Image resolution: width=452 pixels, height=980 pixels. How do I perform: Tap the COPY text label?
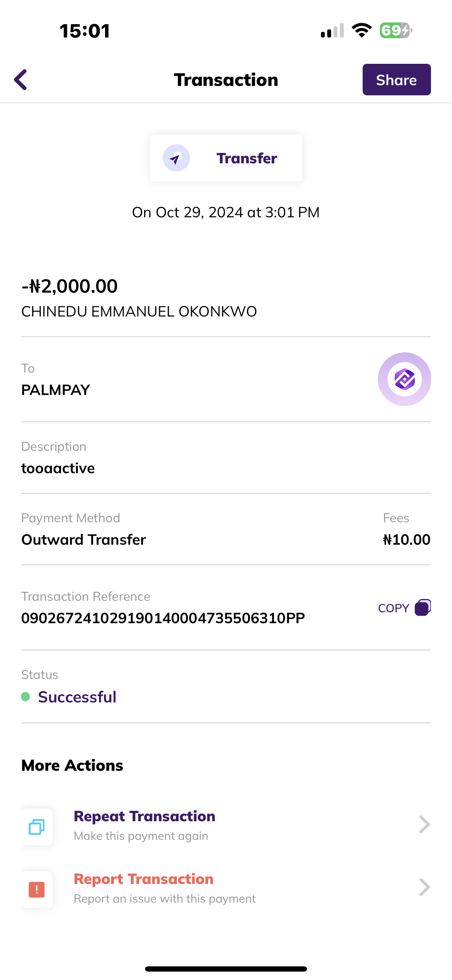pyautogui.click(x=393, y=608)
